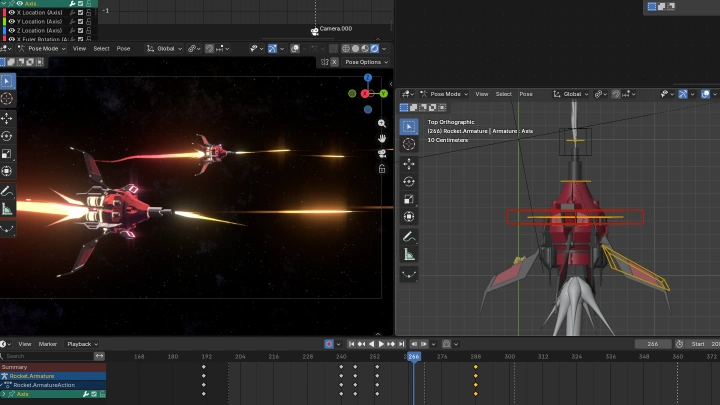The height and width of the screenshot is (405, 720).
Task: Click play reverse button in timeline
Action: [x=371, y=344]
